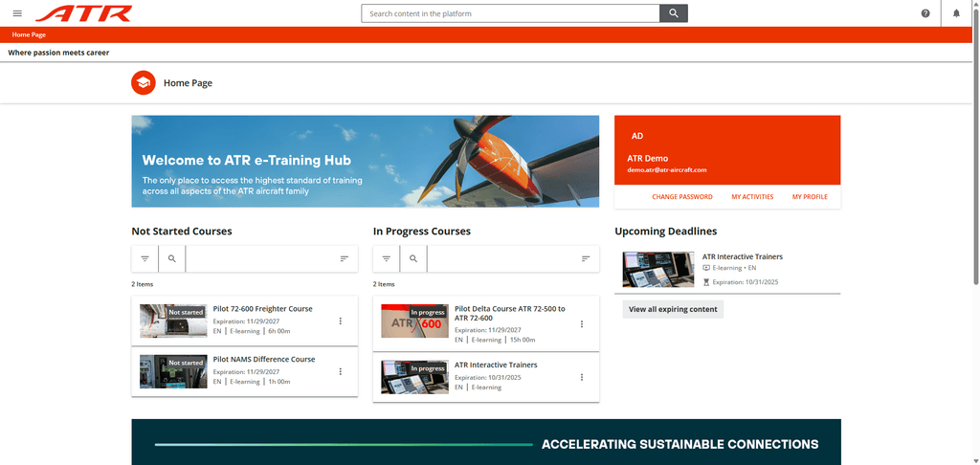The image size is (980, 465).
Task: Open options menu for Pilot Delta Course
Action: pyautogui.click(x=582, y=324)
